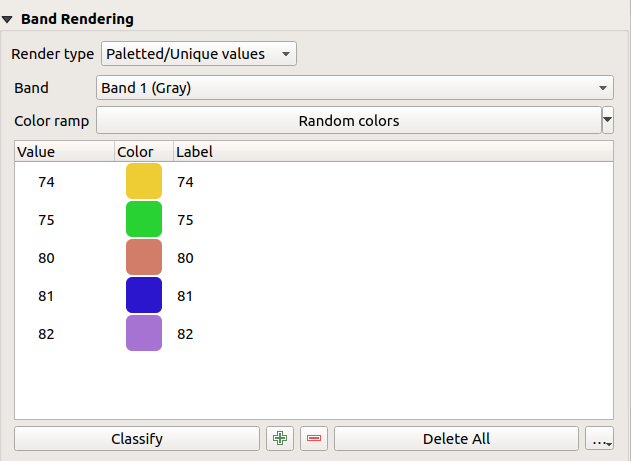Select the label cell of row 80
Screen dimensions: 631x461
click(185, 258)
